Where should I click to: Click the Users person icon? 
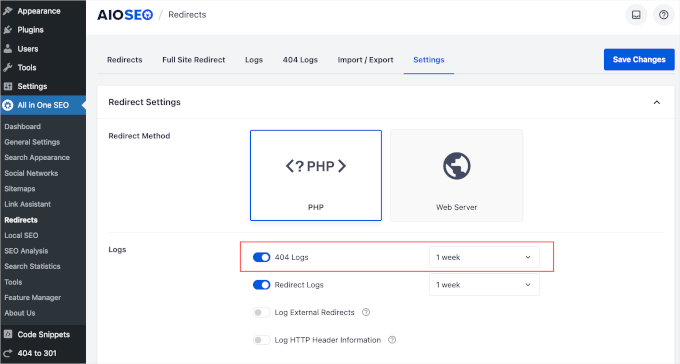click(8, 49)
